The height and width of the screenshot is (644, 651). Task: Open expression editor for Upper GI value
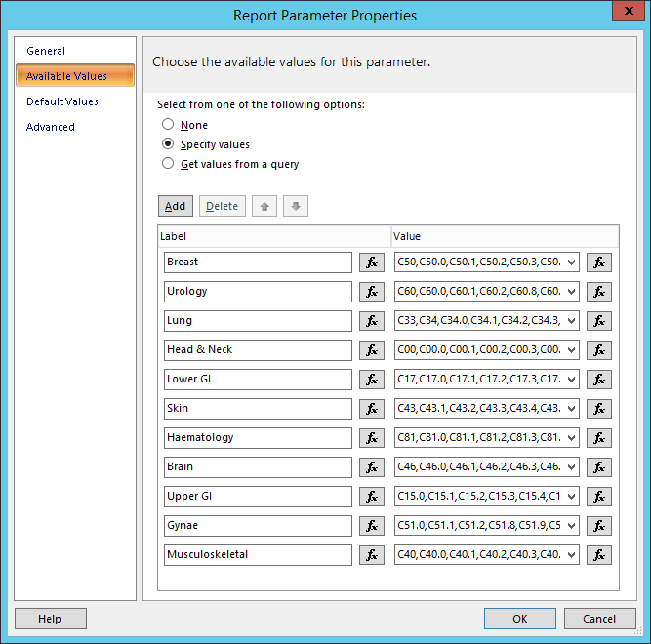(598, 497)
